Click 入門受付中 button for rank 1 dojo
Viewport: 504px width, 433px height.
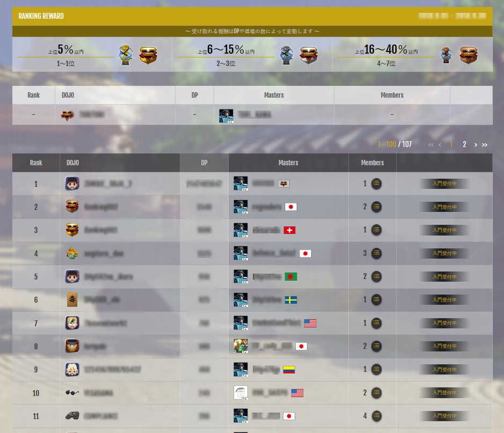tap(444, 184)
